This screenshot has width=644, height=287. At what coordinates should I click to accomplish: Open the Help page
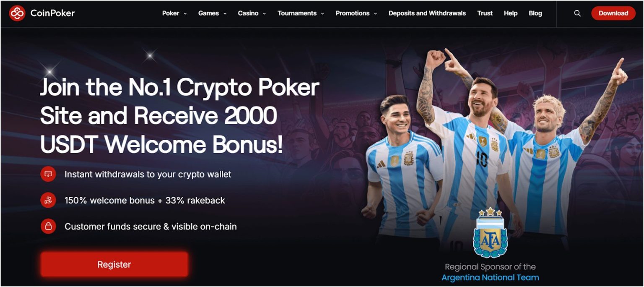pos(510,13)
